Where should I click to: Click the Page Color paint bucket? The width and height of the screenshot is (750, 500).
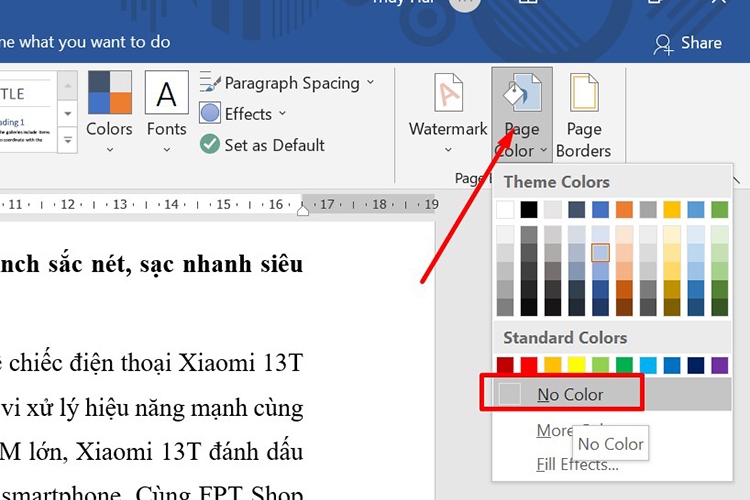point(522,93)
